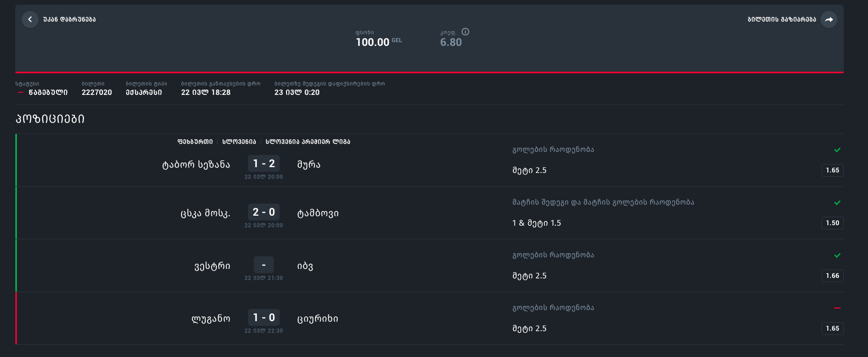This screenshot has height=357, width=868.
Task: Open სლოვენია პრემიერ ლიგა breadcrumb
Action: pos(308,142)
